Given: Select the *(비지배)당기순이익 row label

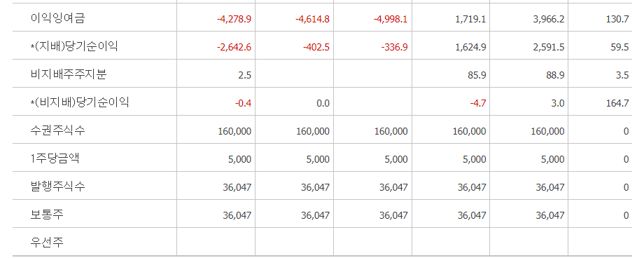Looking at the screenshot, I should tap(80, 102).
